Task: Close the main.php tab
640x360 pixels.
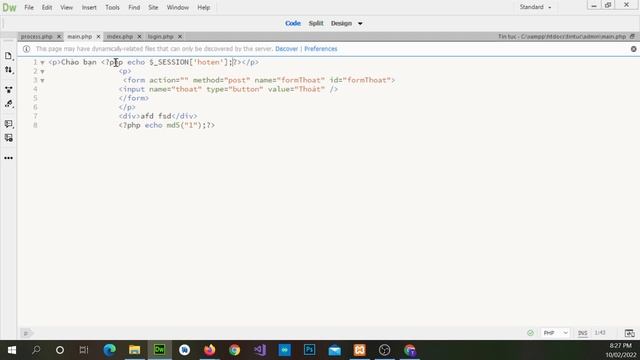Action: [98, 37]
